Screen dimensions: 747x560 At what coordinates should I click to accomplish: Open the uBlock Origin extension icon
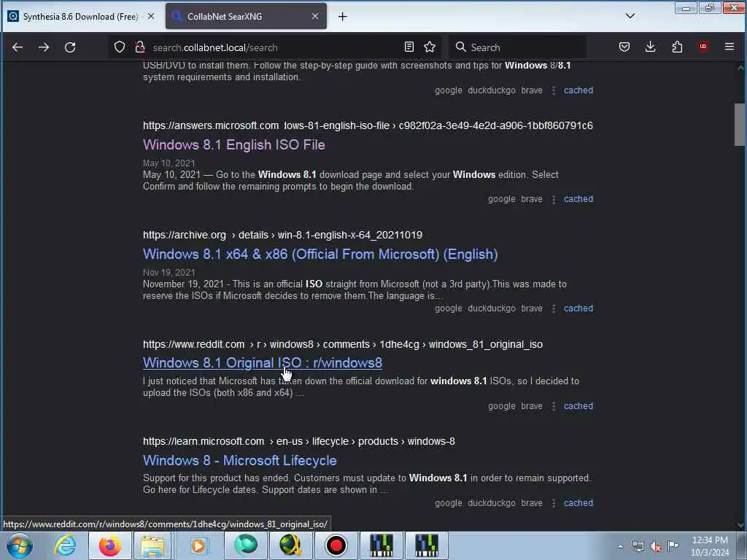coord(703,47)
